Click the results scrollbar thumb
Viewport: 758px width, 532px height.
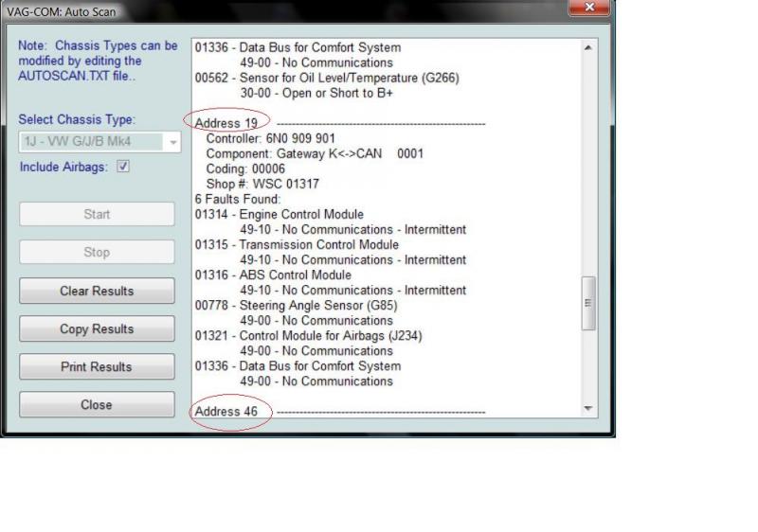click(588, 303)
